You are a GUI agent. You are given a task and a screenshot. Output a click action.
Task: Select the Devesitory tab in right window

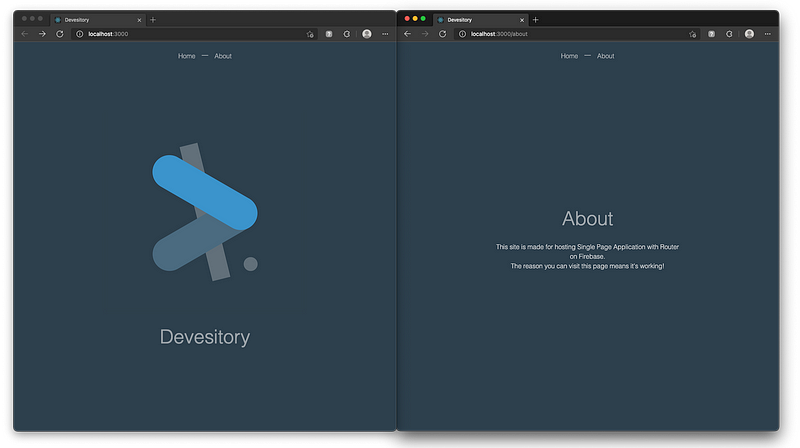coord(480,20)
